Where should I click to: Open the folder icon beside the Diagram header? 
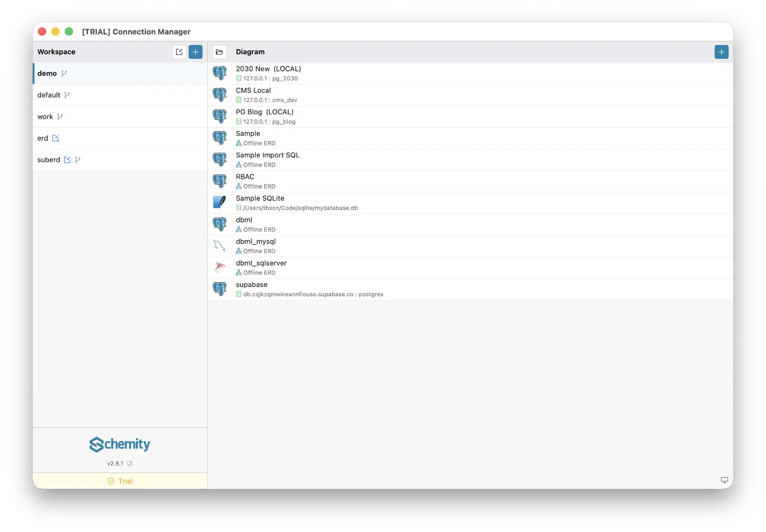[219, 52]
